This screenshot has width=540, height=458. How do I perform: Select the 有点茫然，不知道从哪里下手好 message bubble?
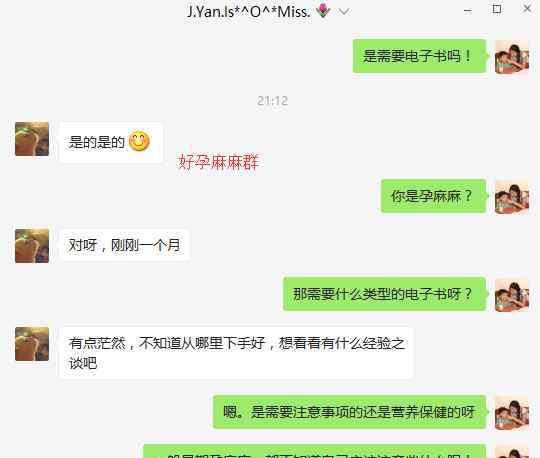tap(236, 353)
